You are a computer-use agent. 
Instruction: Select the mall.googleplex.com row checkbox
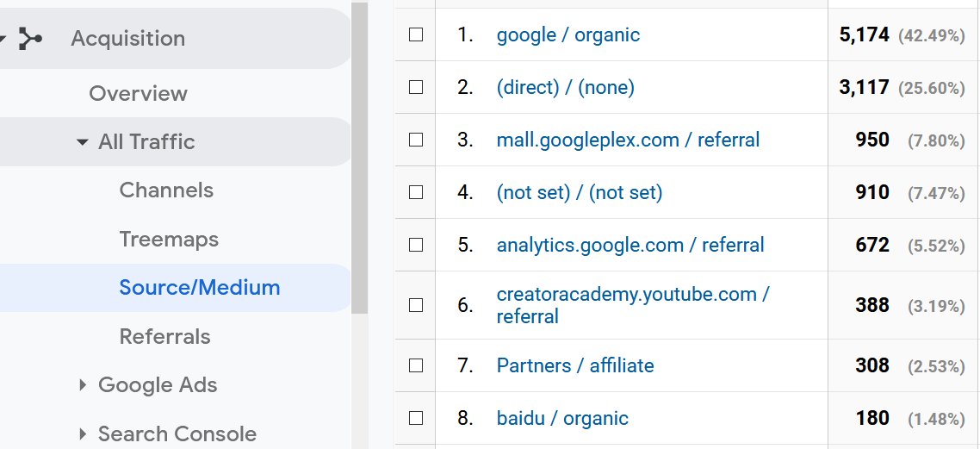(x=416, y=140)
